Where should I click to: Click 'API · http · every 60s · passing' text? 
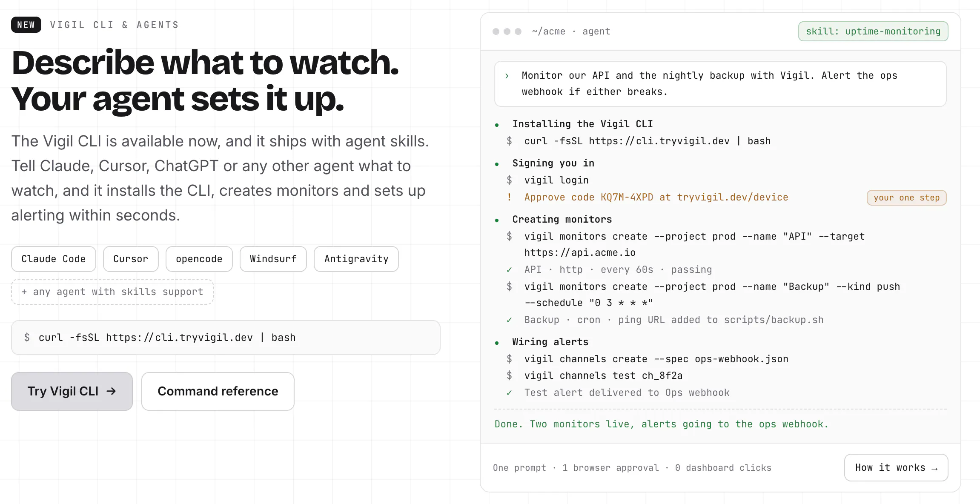click(x=618, y=269)
